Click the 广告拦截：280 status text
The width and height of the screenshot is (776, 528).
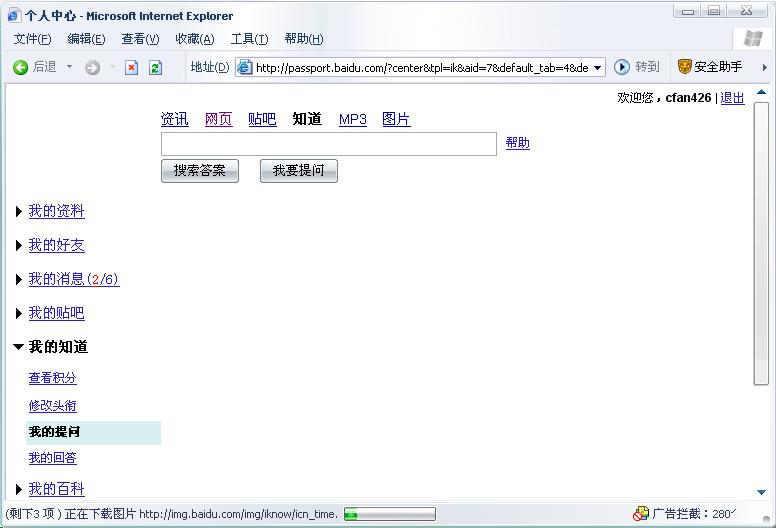tap(692, 514)
